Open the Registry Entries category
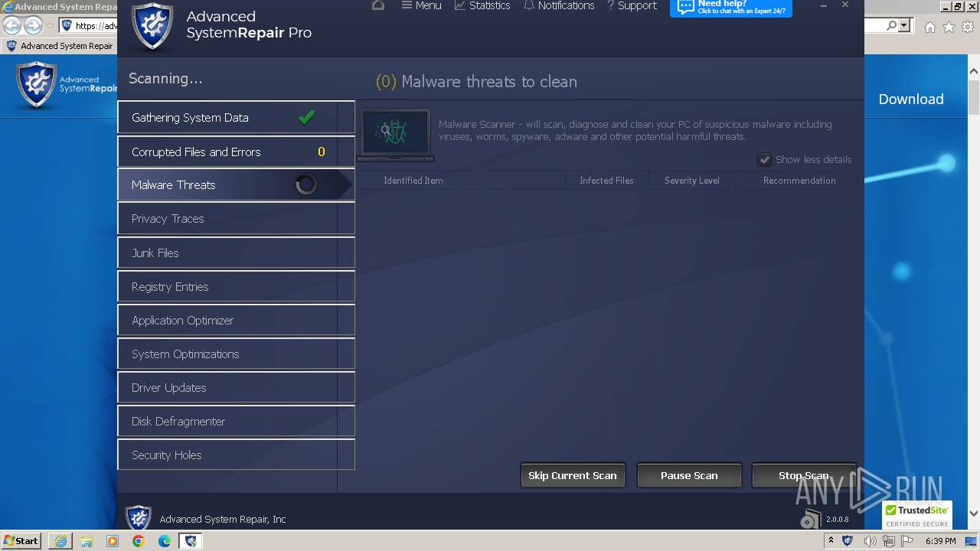 pyautogui.click(x=236, y=286)
